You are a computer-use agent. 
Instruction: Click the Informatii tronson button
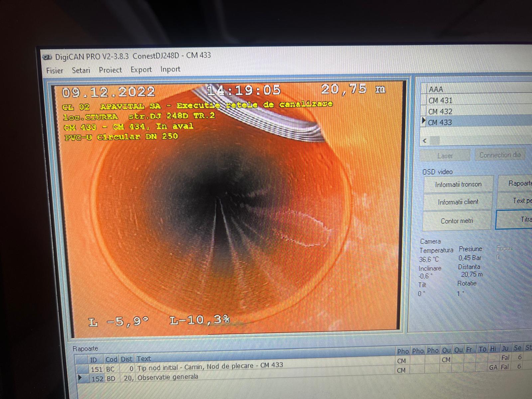point(458,184)
